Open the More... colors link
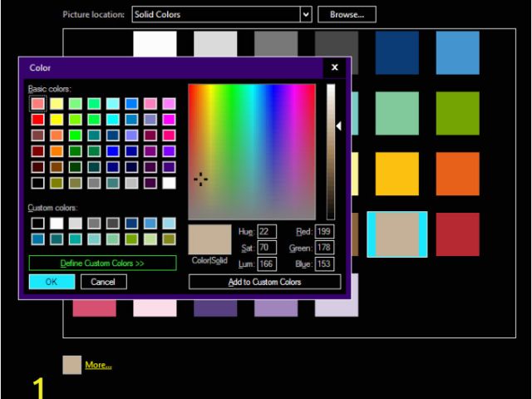Image resolution: width=532 pixels, height=399 pixels. tap(98, 365)
